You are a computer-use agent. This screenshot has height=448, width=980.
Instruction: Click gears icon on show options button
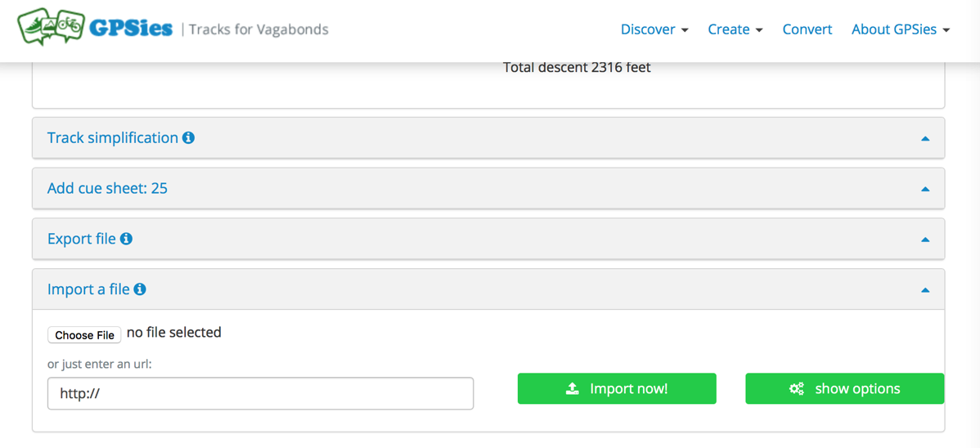tap(796, 388)
